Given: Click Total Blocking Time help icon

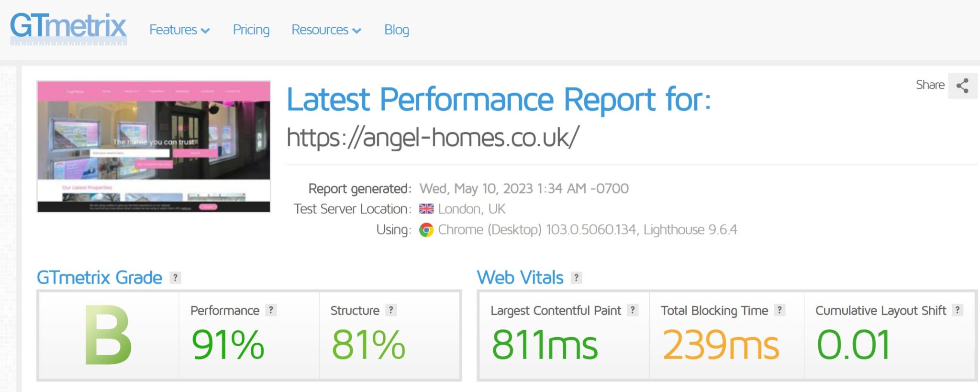Looking at the screenshot, I should 780,310.
